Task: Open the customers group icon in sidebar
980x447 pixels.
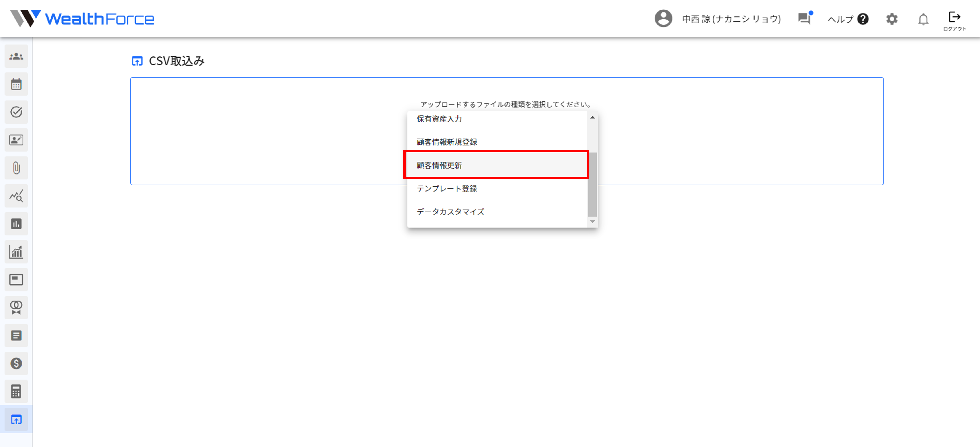Action: tap(16, 56)
